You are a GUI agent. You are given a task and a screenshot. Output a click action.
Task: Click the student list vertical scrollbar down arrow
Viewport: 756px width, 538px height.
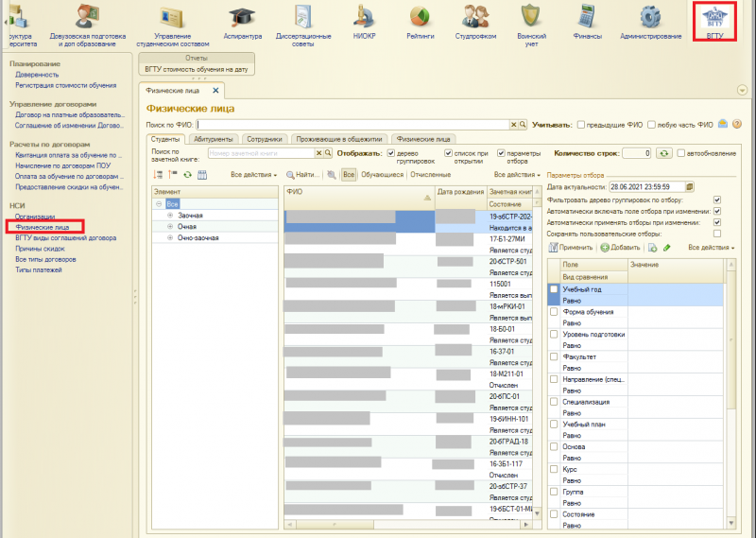click(537, 513)
